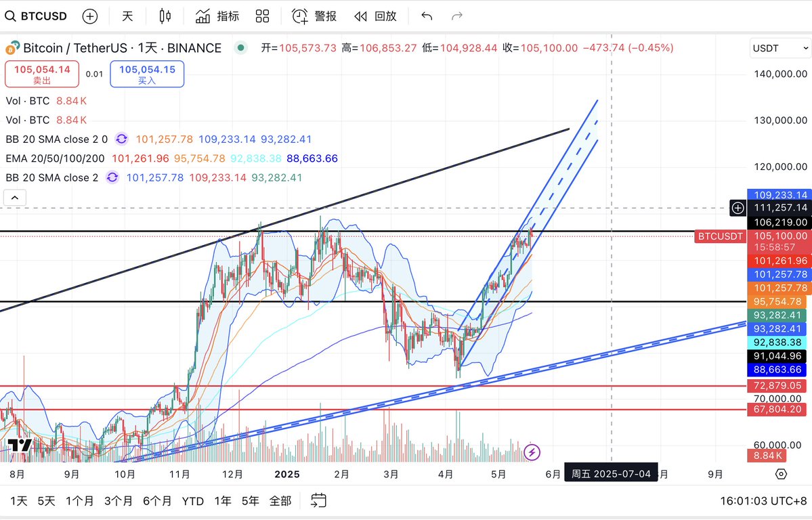Switch range to 全部
The width and height of the screenshot is (812, 520).
[x=280, y=501]
